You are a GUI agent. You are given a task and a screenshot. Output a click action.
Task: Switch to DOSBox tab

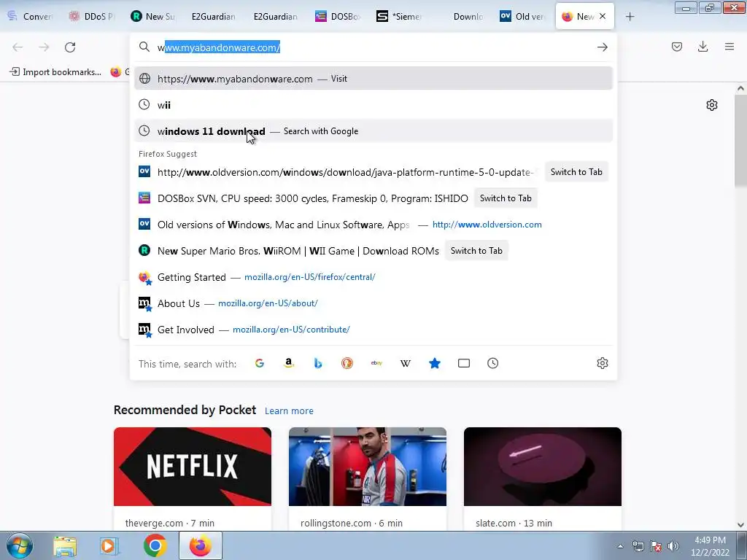[x=337, y=16]
